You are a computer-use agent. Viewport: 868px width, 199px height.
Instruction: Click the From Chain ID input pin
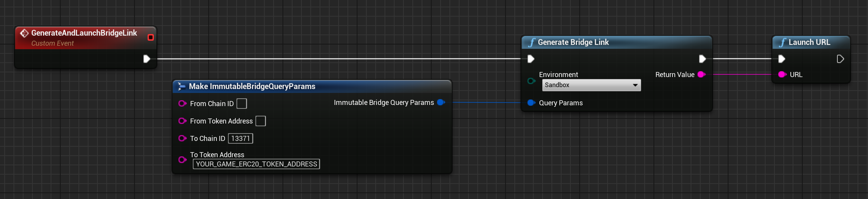pyautogui.click(x=182, y=103)
